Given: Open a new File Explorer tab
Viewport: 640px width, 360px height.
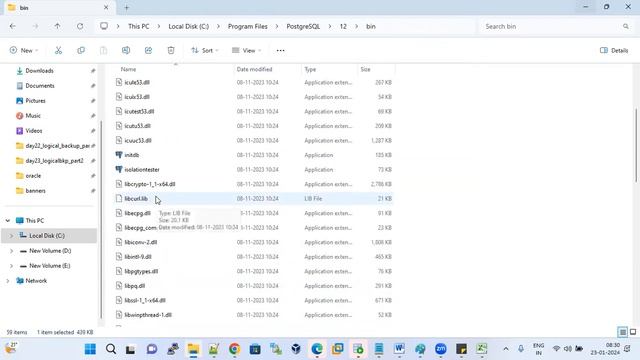Looking at the screenshot, I should (x=127, y=7).
